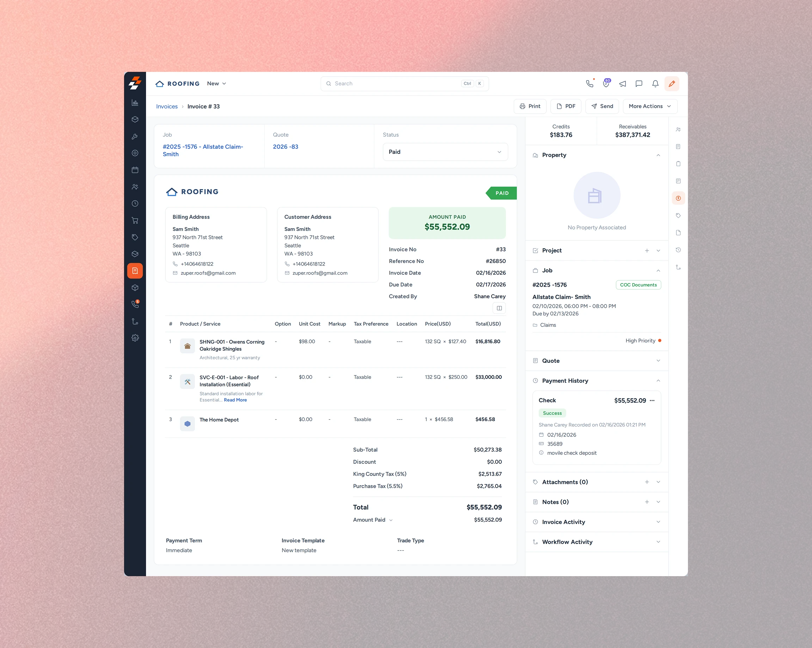Click the Success payment status badge

tap(552, 413)
